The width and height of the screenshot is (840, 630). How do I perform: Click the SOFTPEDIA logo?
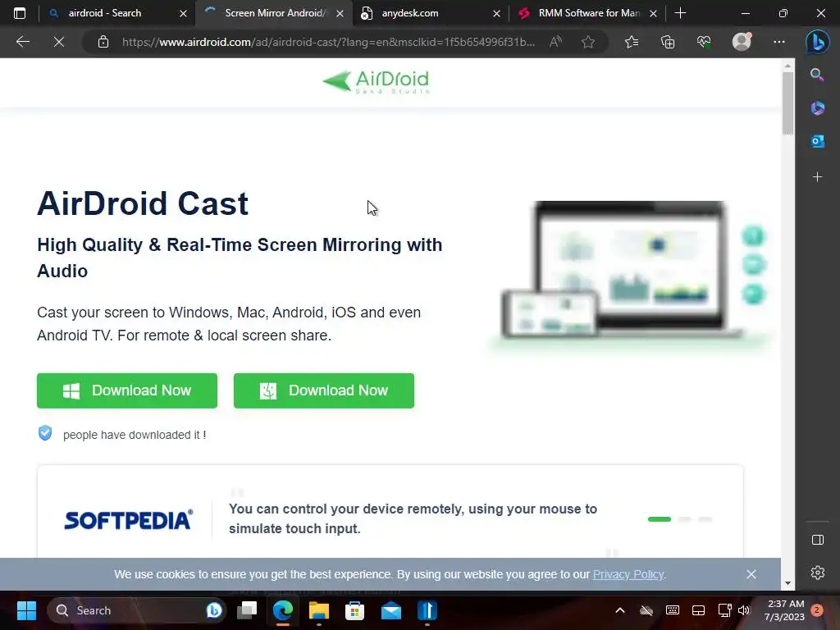click(129, 519)
